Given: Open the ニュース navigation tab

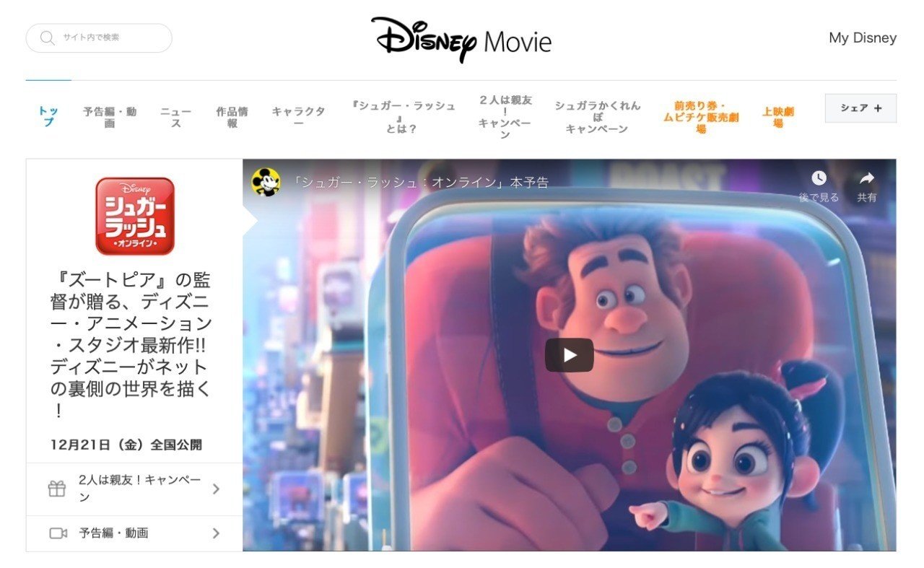Looking at the screenshot, I should [175, 117].
